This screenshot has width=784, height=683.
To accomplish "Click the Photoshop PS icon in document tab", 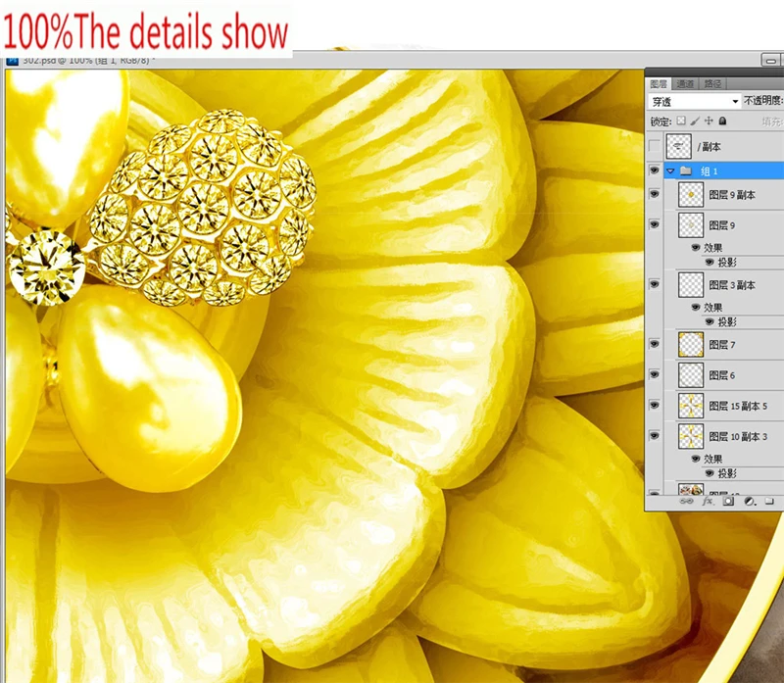I will 13,61.
